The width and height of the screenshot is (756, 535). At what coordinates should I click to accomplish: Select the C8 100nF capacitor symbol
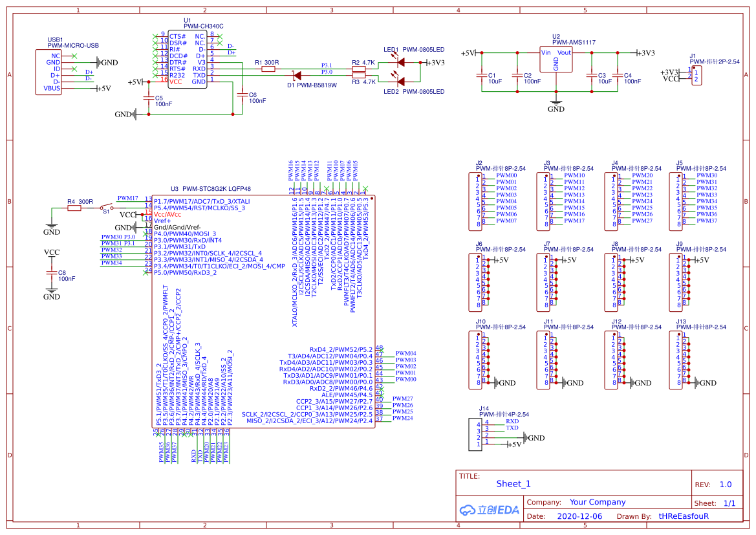(x=52, y=272)
